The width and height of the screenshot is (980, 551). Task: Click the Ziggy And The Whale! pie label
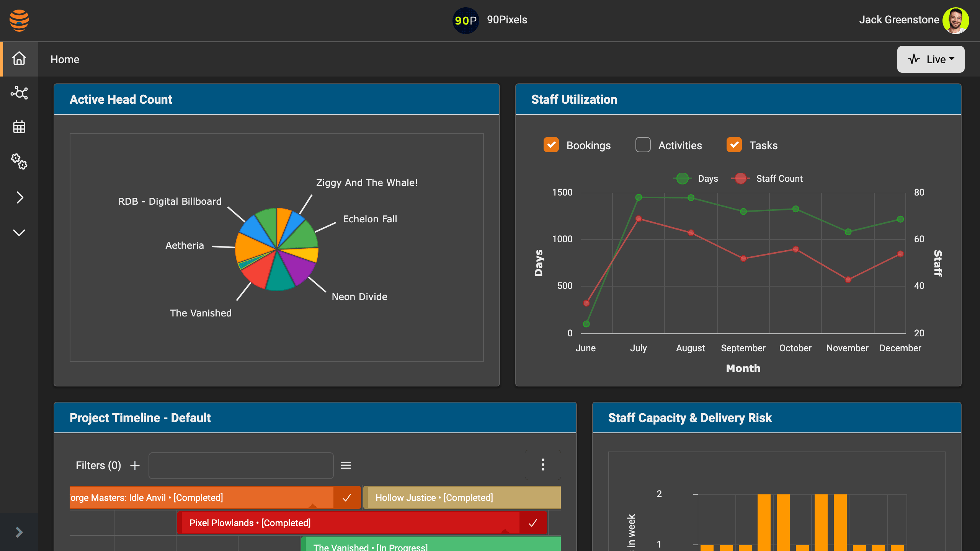367,183
